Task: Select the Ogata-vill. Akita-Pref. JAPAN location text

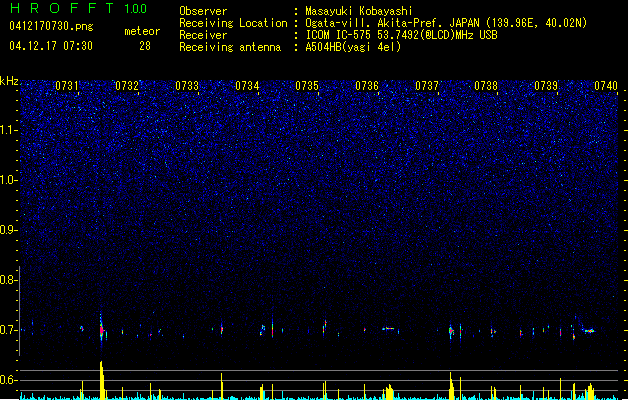Action: pos(446,23)
